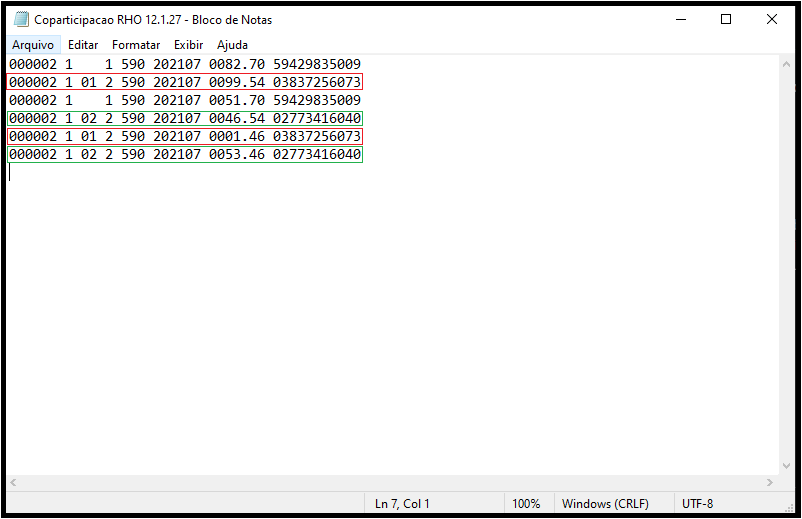Image resolution: width=802 pixels, height=519 pixels.
Task: Click the Notepad icon in title bar
Action: [21, 19]
